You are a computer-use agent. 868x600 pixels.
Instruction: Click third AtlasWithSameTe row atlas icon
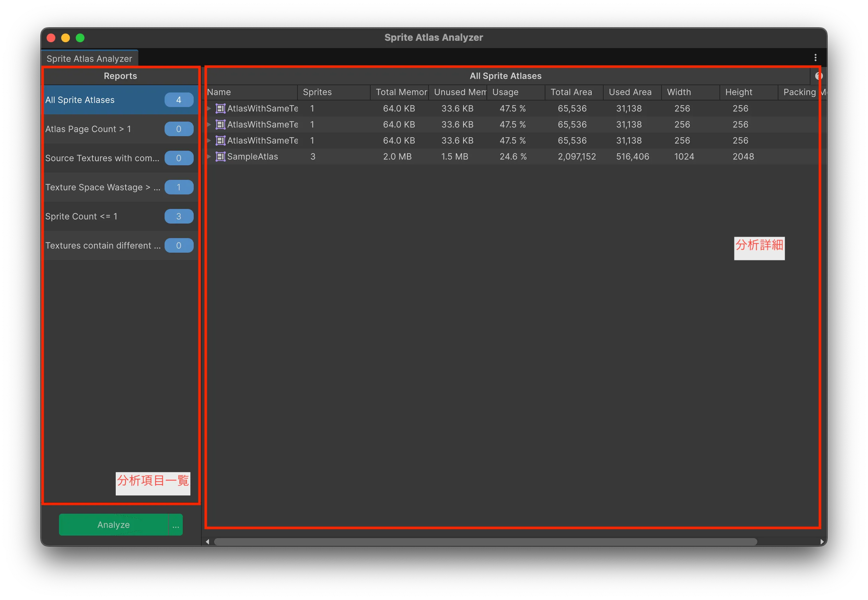(220, 141)
